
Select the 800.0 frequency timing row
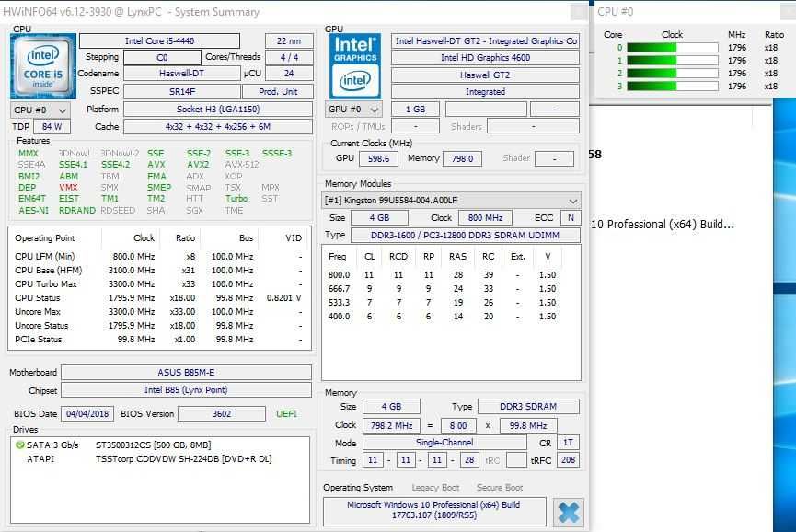443,275
